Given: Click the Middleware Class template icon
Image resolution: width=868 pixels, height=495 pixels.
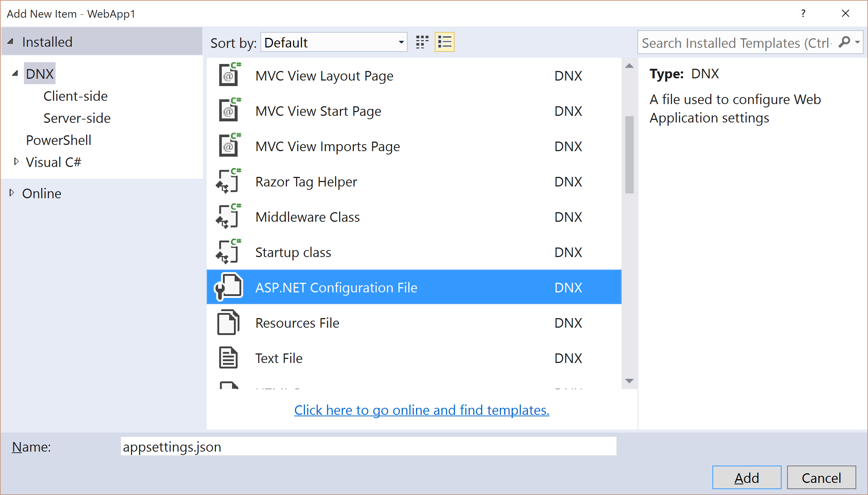Looking at the screenshot, I should tap(229, 217).
